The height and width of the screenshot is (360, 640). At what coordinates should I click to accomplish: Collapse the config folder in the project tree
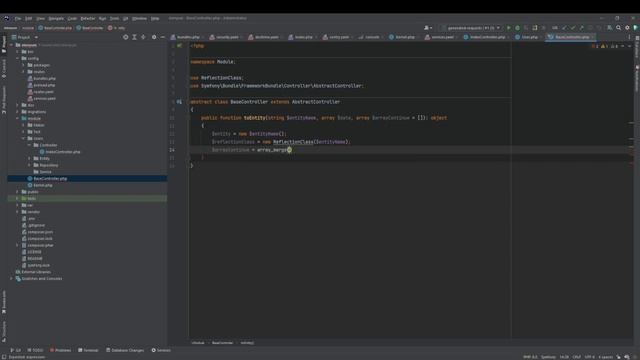point(18,58)
